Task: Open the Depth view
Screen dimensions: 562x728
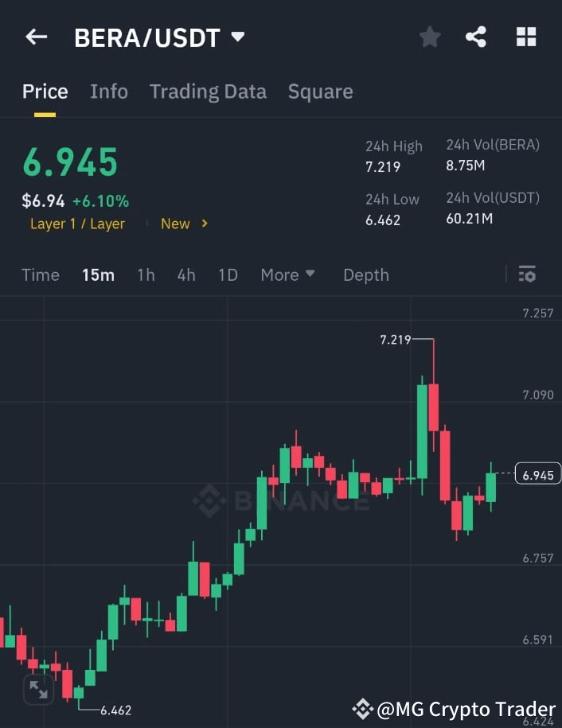Action: 365,274
